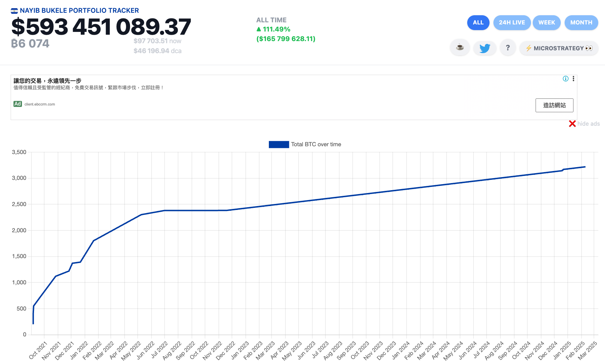Click the ad's visit website button

click(554, 105)
